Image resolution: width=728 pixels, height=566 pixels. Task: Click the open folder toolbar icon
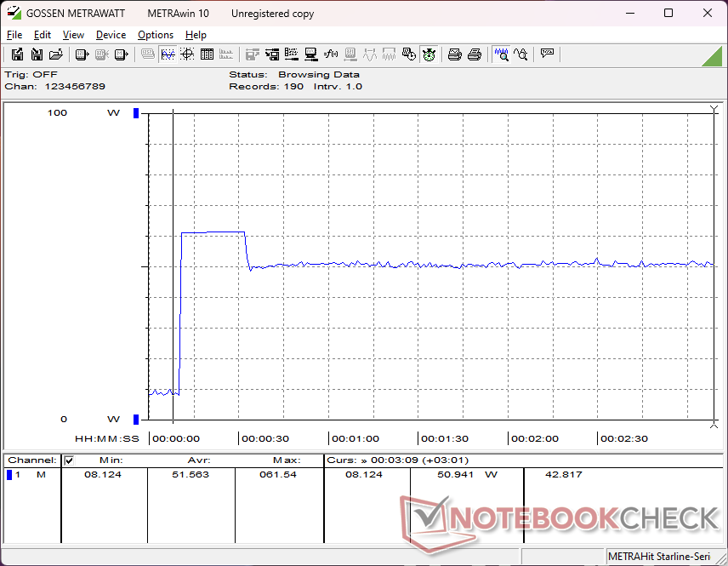55,54
